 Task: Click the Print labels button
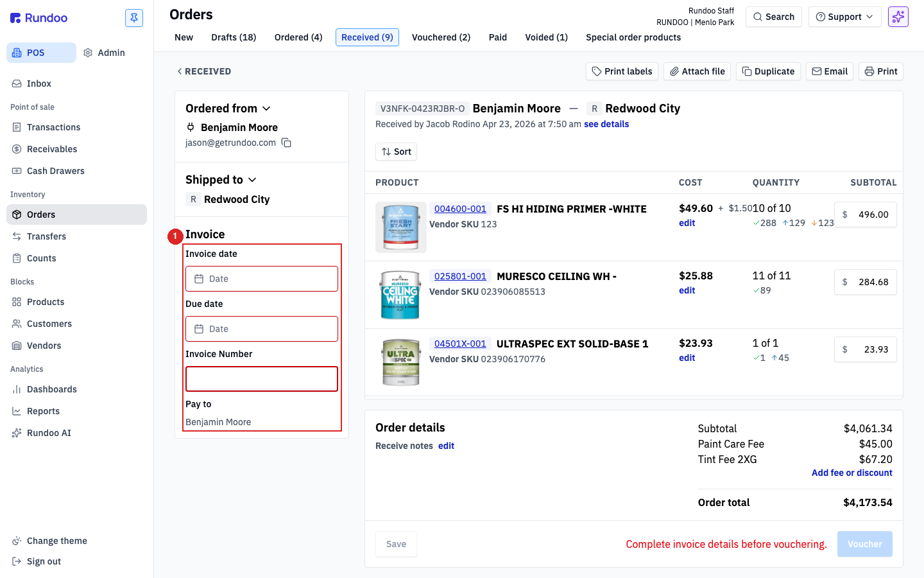(622, 71)
